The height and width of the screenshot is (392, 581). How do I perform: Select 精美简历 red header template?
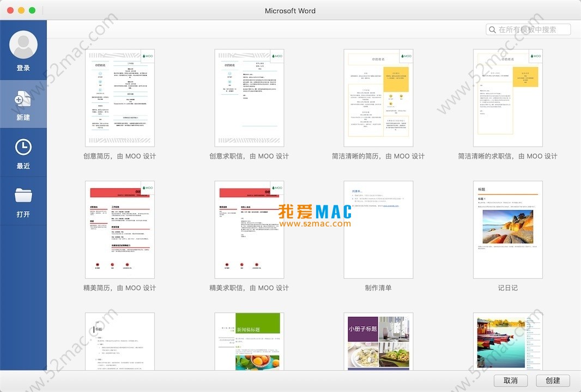point(120,230)
